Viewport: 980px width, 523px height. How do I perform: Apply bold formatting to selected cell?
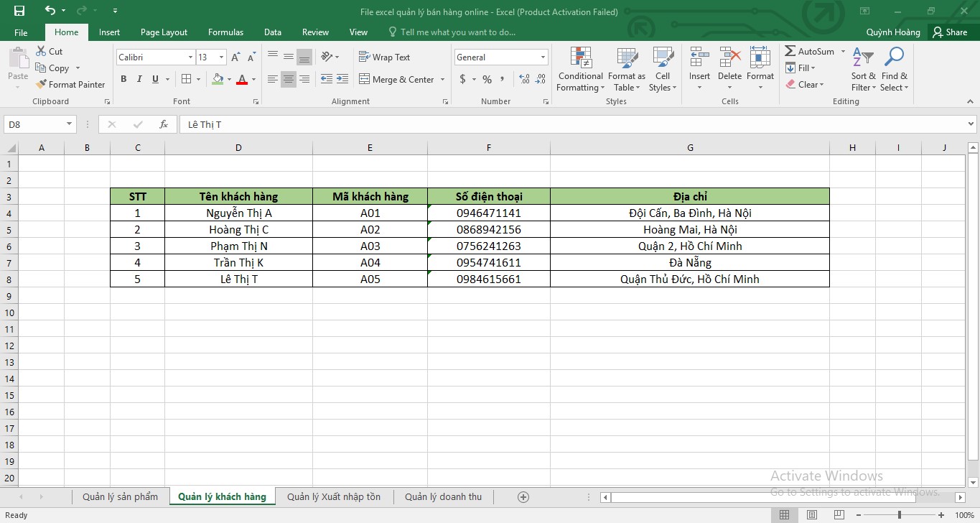[x=123, y=79]
